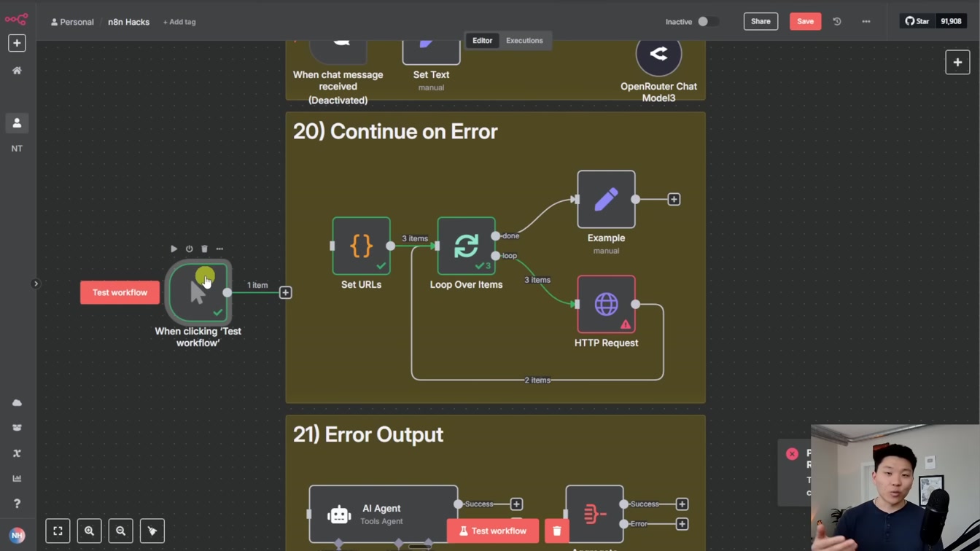Delete trigger node with trash icon
The width and height of the screenshot is (980, 551).
tap(204, 249)
